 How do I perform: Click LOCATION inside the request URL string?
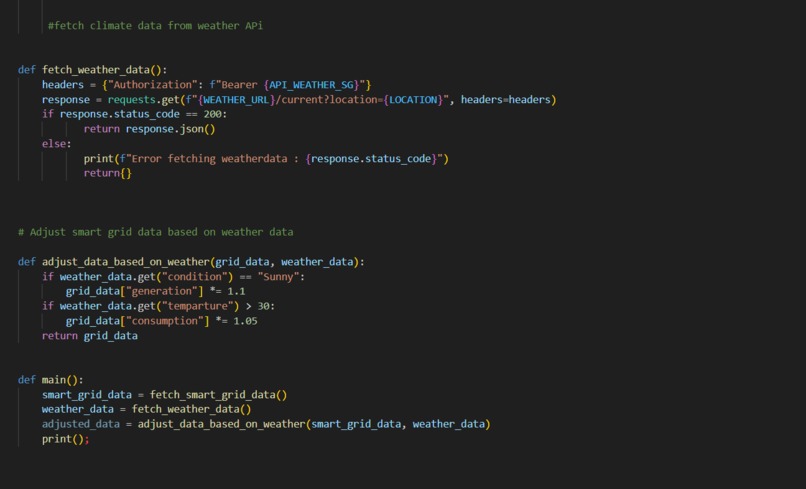[x=413, y=100]
